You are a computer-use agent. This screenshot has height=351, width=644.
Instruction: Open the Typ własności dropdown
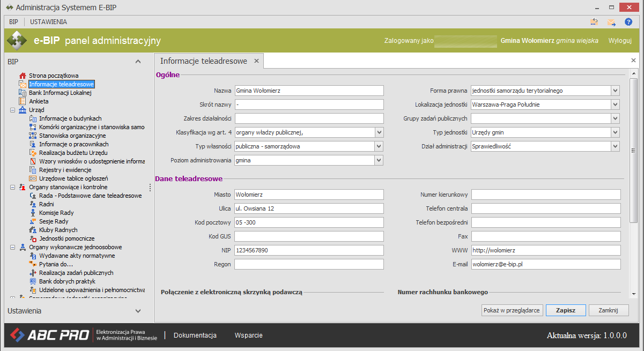379,146
